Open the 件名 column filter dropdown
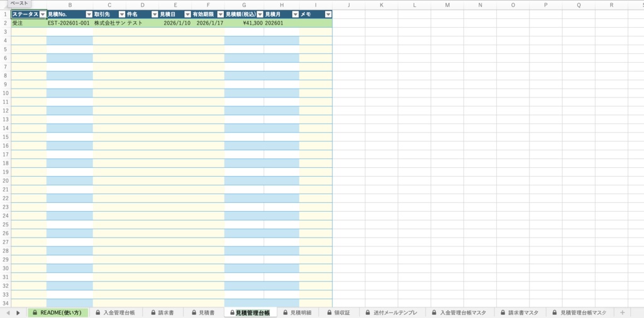Screen dimensions: 644x318 (x=155, y=14)
